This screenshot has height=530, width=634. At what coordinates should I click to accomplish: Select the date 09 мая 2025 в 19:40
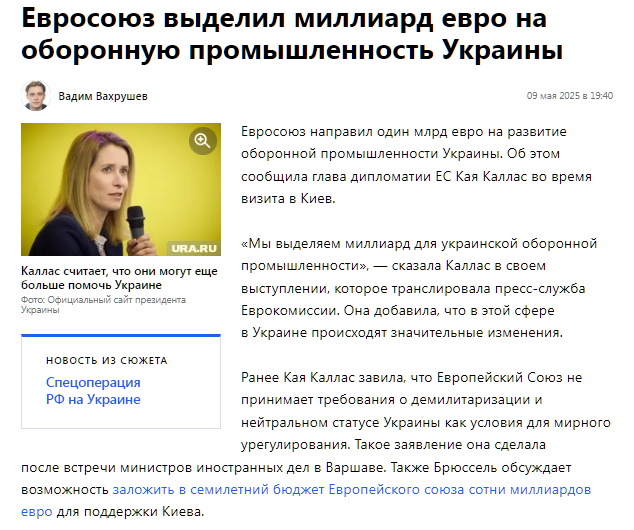click(x=569, y=96)
